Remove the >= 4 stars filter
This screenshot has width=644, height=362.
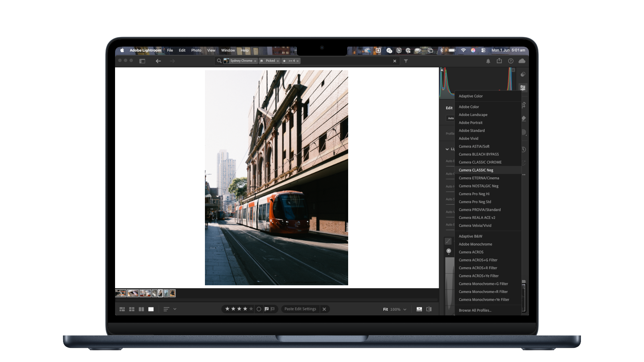click(x=298, y=61)
